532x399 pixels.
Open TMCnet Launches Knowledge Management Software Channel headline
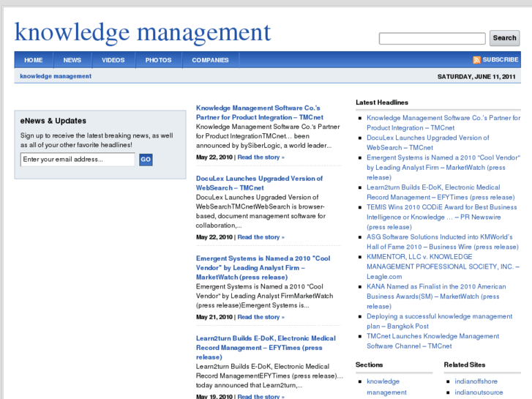pyautogui.click(x=432, y=341)
